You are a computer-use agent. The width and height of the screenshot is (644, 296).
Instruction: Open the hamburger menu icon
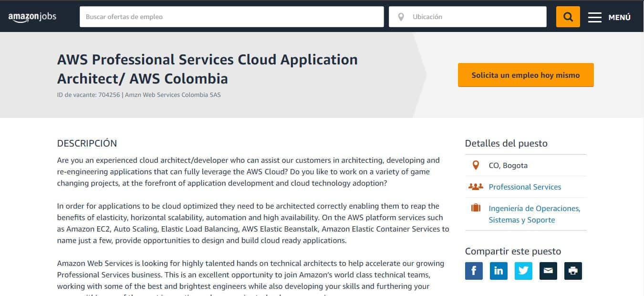594,17
